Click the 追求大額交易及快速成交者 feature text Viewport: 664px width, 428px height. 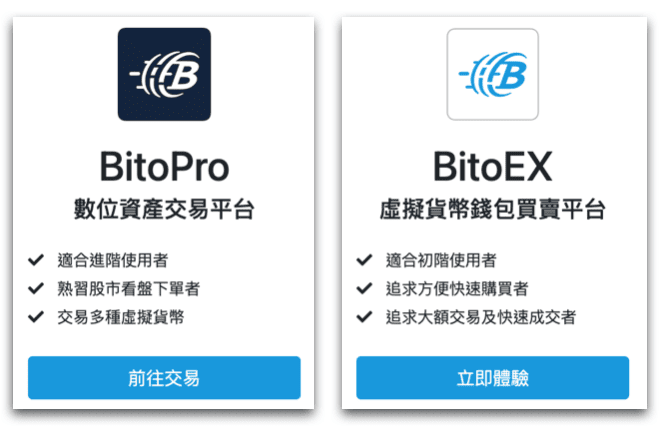[x=481, y=317]
